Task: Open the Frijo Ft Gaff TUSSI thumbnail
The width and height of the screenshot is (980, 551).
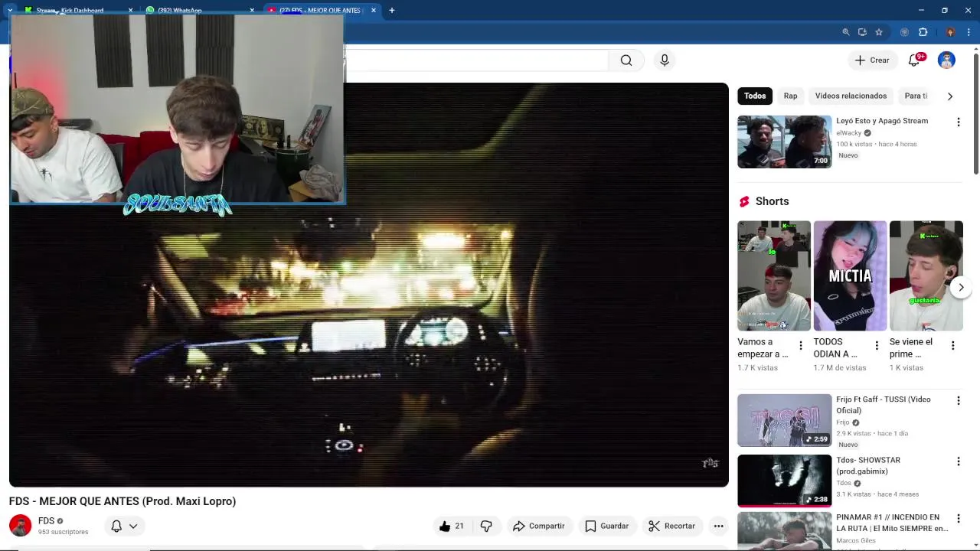Action: click(x=784, y=420)
